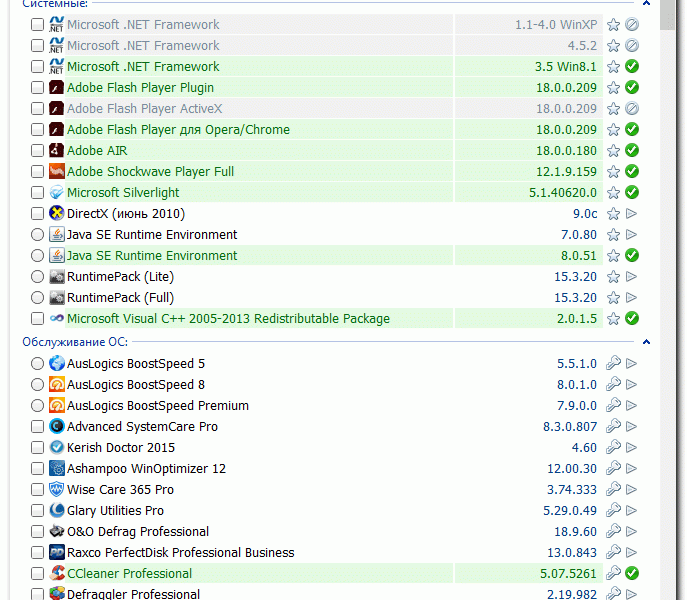
Task: Check the Glary Utilities Pro checkbox
Action: (38, 510)
